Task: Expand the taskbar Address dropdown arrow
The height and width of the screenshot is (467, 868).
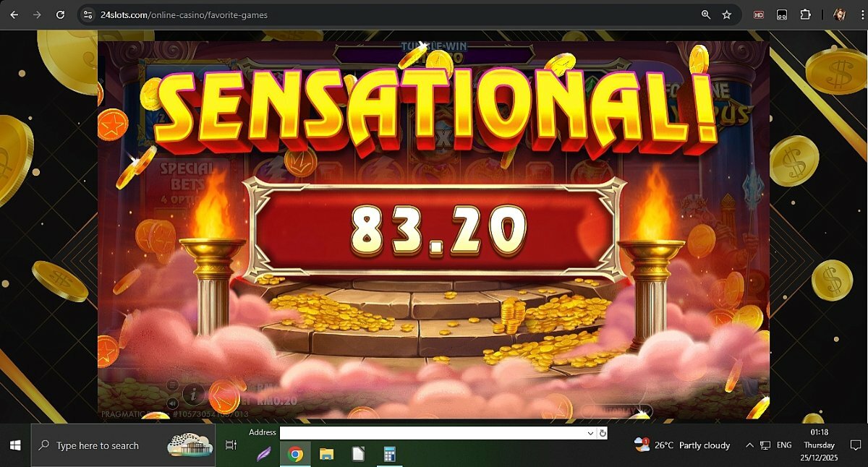Action: [591, 433]
